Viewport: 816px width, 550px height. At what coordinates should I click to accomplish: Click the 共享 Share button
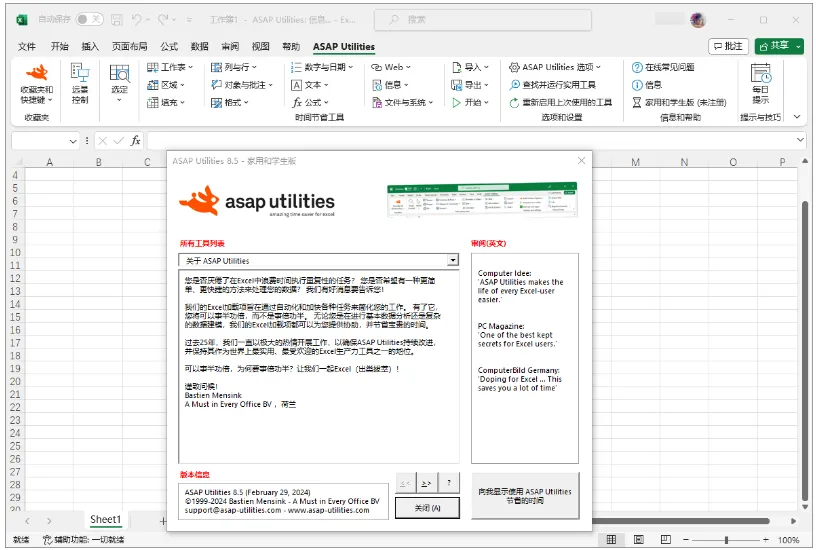(779, 46)
